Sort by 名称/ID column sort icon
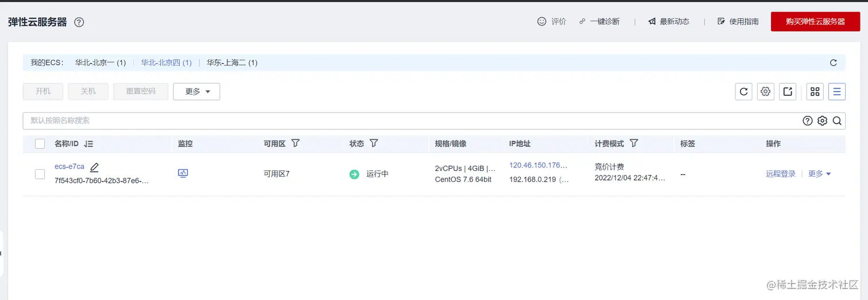868x300 pixels. coord(88,144)
